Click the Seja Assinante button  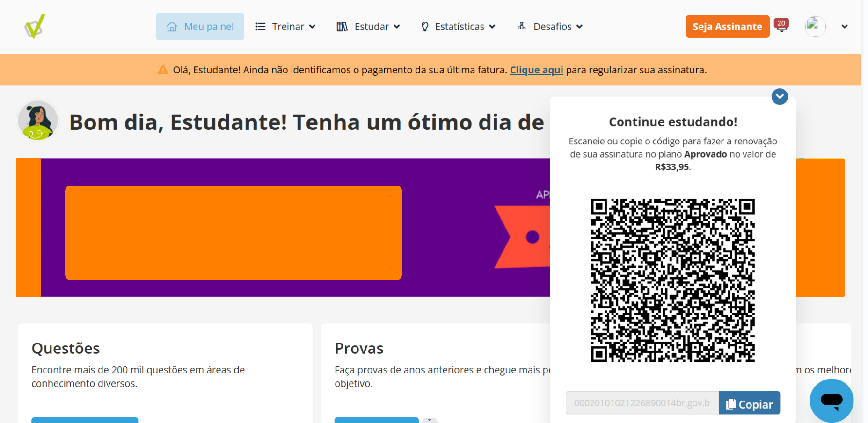(728, 27)
